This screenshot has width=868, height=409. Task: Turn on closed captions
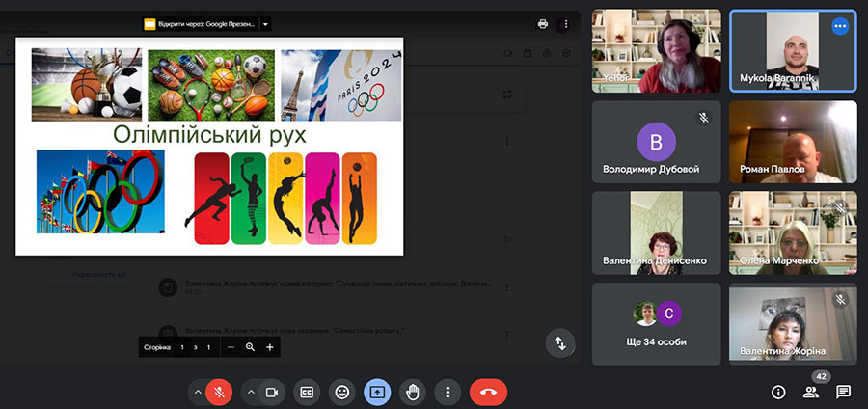pos(307,393)
